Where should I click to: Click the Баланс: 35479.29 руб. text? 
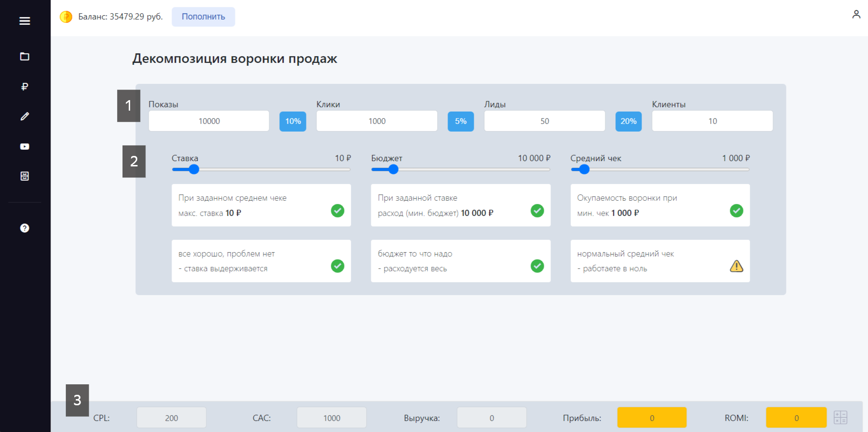[121, 17]
